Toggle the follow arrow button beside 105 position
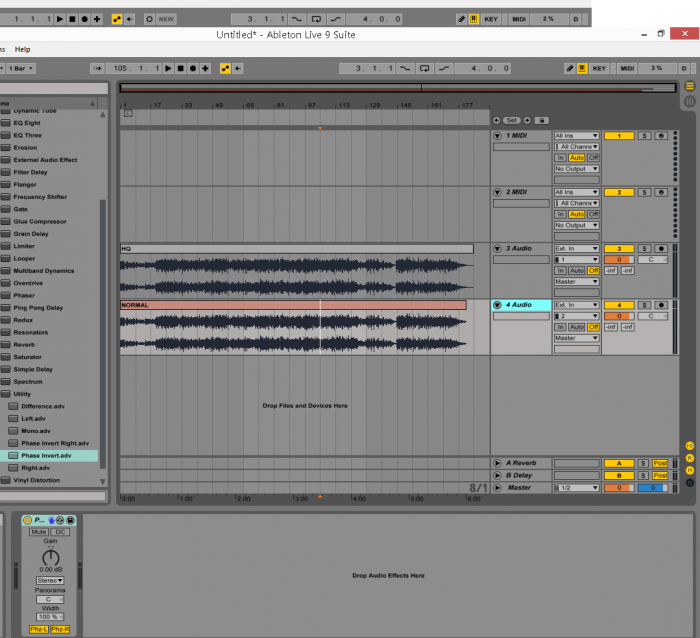This screenshot has height=638, width=700. point(97,68)
